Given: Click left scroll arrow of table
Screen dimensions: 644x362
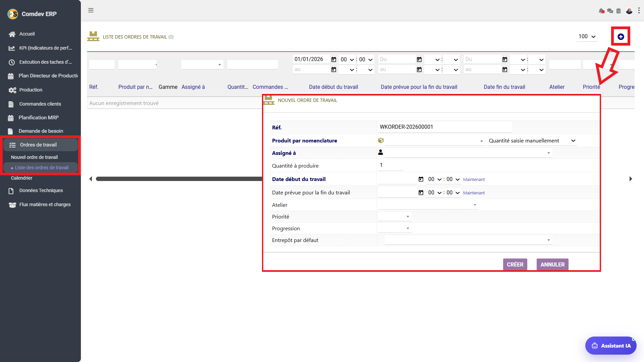Looking at the screenshot, I should coord(91,179).
